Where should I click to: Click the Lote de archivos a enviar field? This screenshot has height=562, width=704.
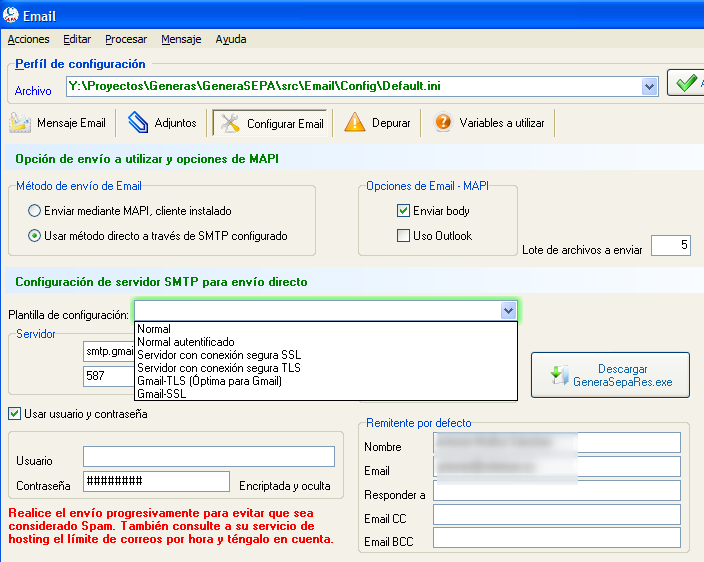tap(670, 245)
